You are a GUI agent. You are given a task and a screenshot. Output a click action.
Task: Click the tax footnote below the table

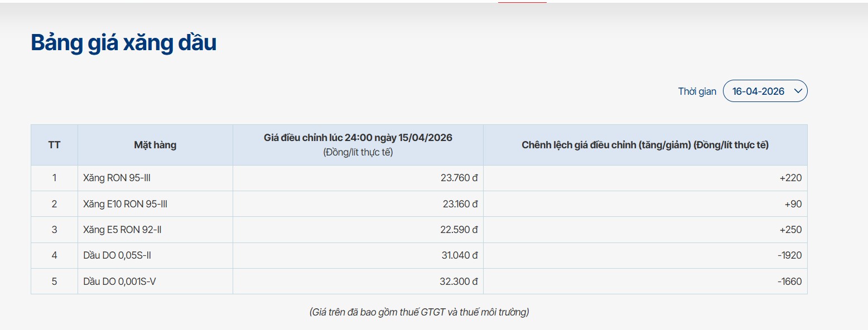tap(419, 312)
